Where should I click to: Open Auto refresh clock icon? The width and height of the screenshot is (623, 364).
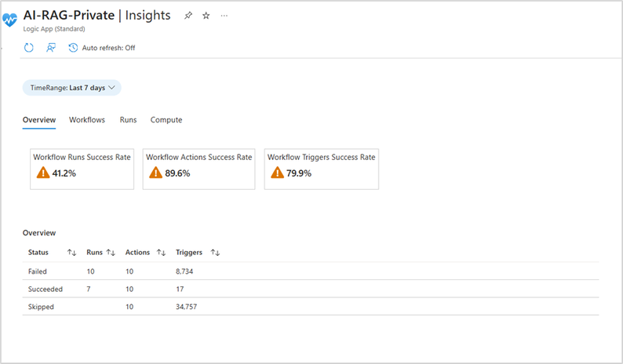pyautogui.click(x=73, y=48)
